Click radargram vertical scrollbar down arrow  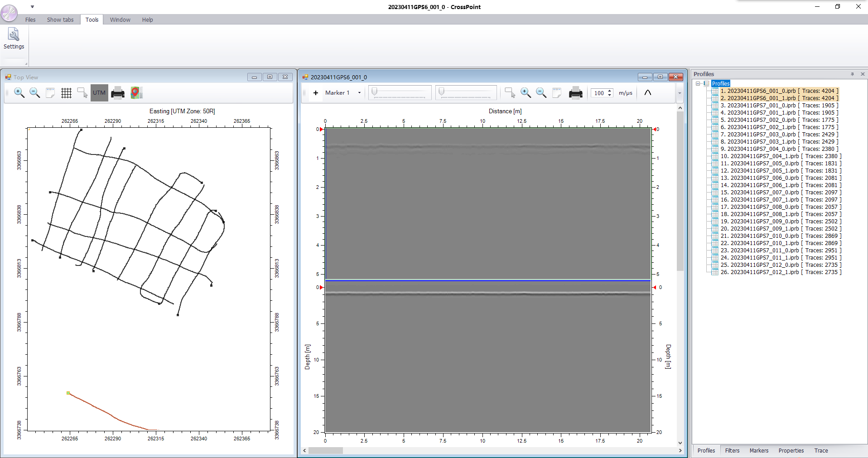click(680, 443)
